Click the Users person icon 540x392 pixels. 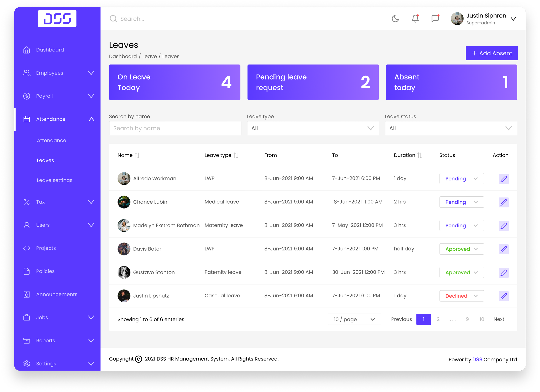[27, 225]
